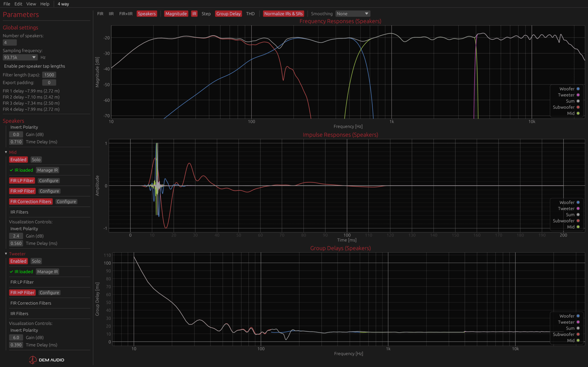
Task: Click the Tweeter legend dot in the impulse plot
Action: [x=578, y=209]
